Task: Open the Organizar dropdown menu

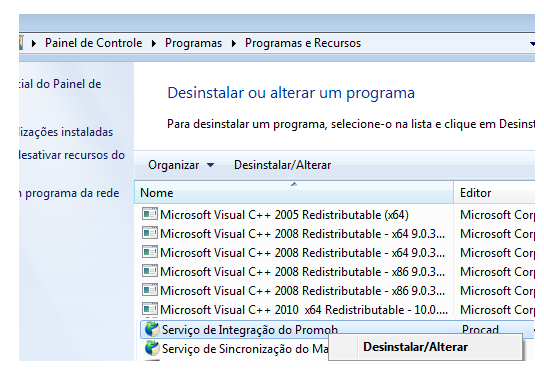Action: click(x=181, y=165)
